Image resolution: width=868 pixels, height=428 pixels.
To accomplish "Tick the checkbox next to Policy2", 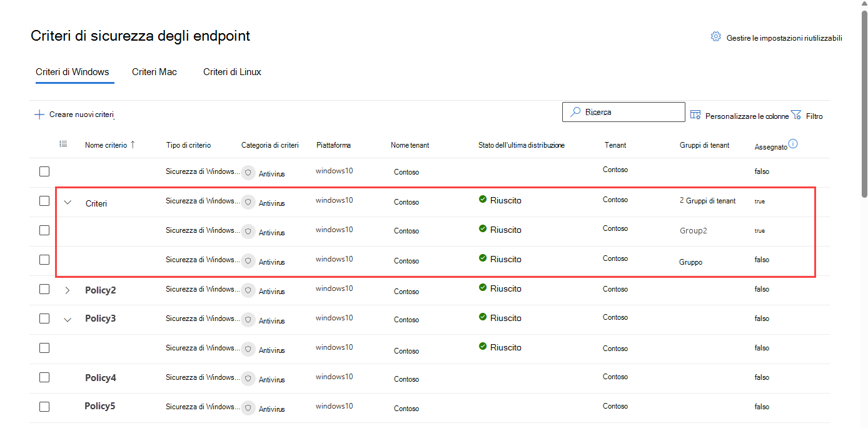I will pyautogui.click(x=44, y=289).
